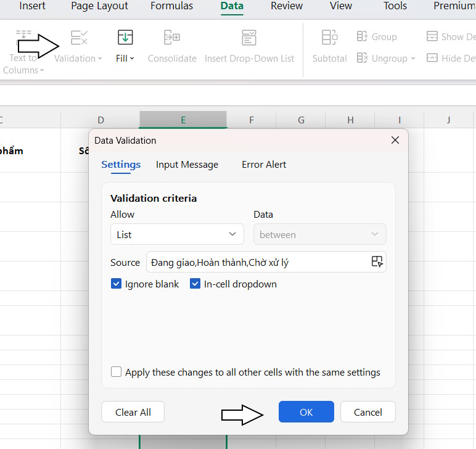Uncheck the Ignore blank checkbox
Image resolution: width=476 pixels, height=449 pixels.
click(116, 284)
